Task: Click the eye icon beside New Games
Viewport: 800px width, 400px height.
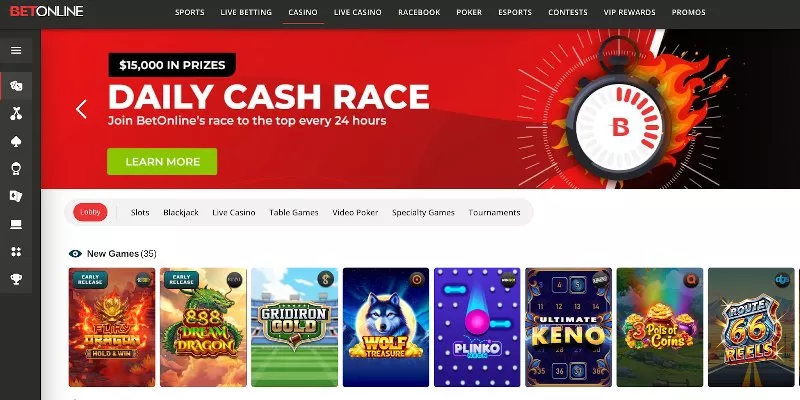Action: point(75,254)
